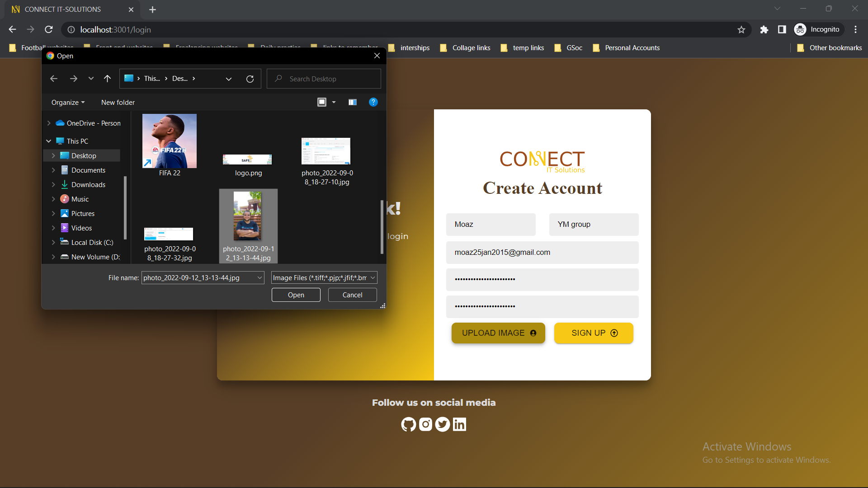Image resolution: width=868 pixels, height=488 pixels.
Task: Select the logo.png file thumbnail
Action: click(248, 160)
